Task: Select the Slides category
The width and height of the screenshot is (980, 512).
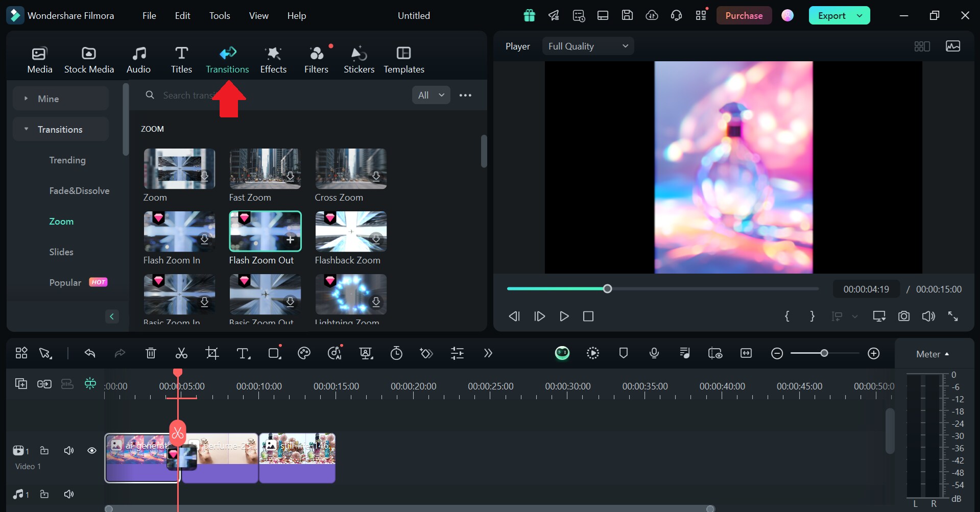Action: 61,252
